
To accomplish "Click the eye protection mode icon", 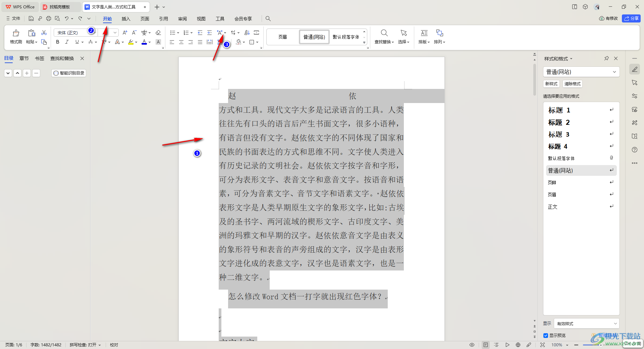I will click(472, 345).
